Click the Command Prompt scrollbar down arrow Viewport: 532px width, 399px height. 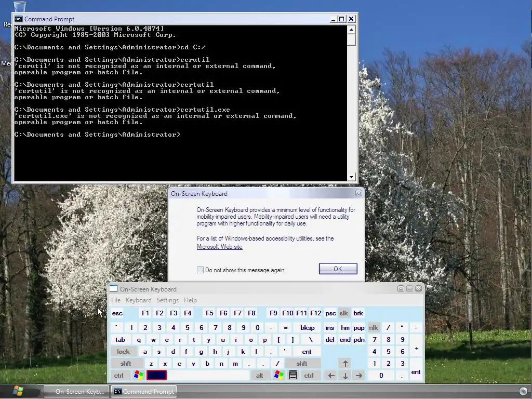tap(352, 177)
